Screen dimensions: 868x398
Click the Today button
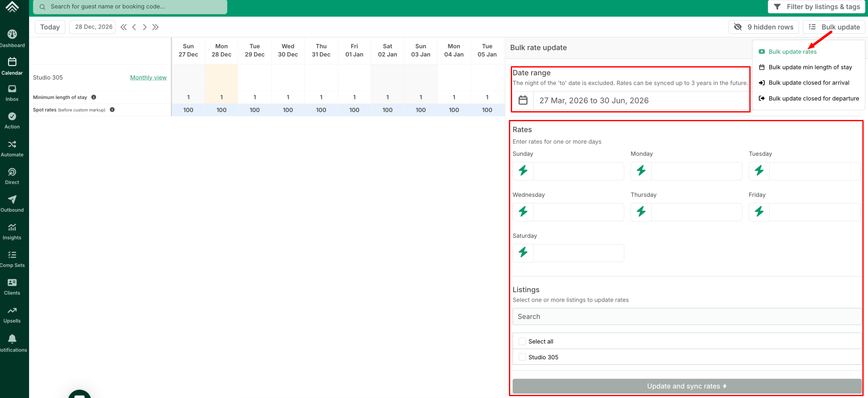coord(50,27)
